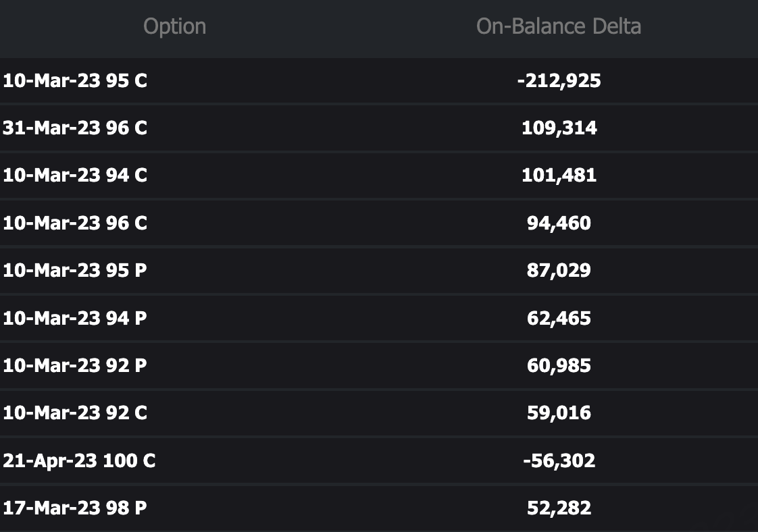The width and height of the screenshot is (758, 532).
Task: Click the Option column header
Action: pos(174,26)
